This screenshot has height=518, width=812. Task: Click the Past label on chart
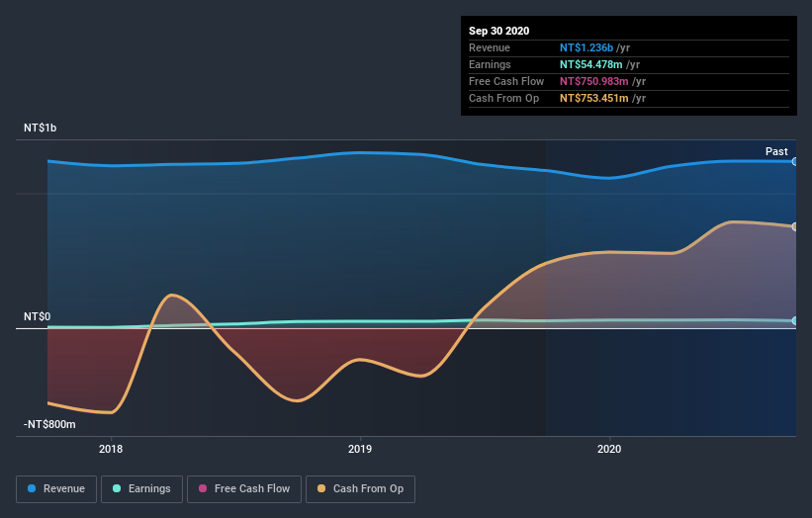coord(776,151)
